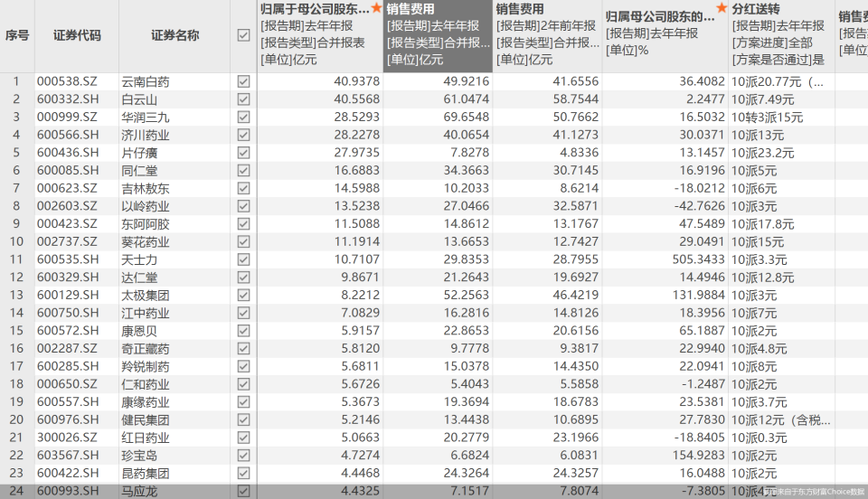Click row number 24
The height and width of the screenshot is (499, 868).
click(x=16, y=491)
